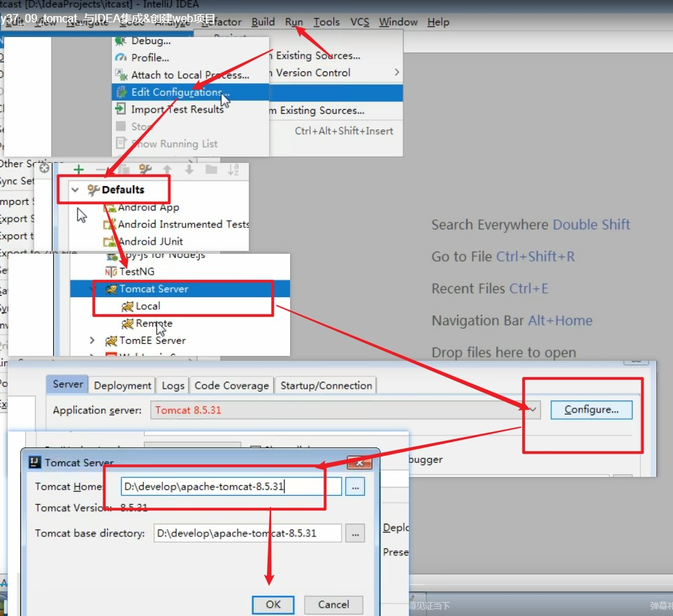
Task: Select Defaults in the configuration tree
Action: pyautogui.click(x=123, y=189)
